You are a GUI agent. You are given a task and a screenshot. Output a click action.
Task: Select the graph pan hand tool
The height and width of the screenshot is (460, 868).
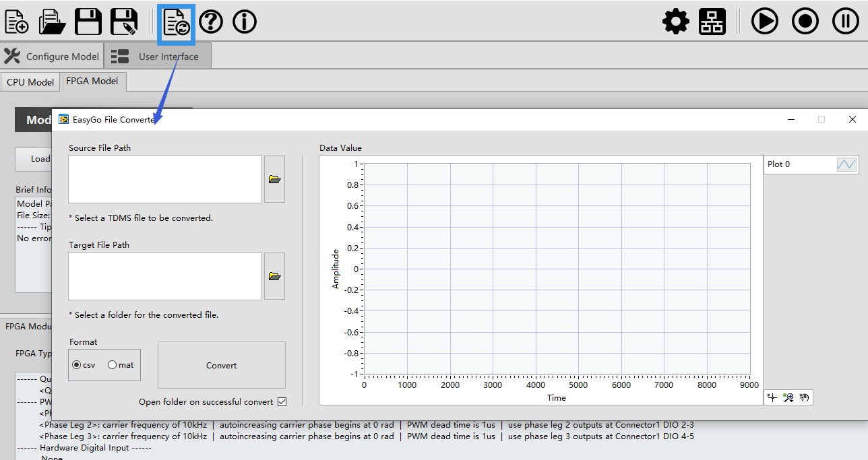coord(804,398)
